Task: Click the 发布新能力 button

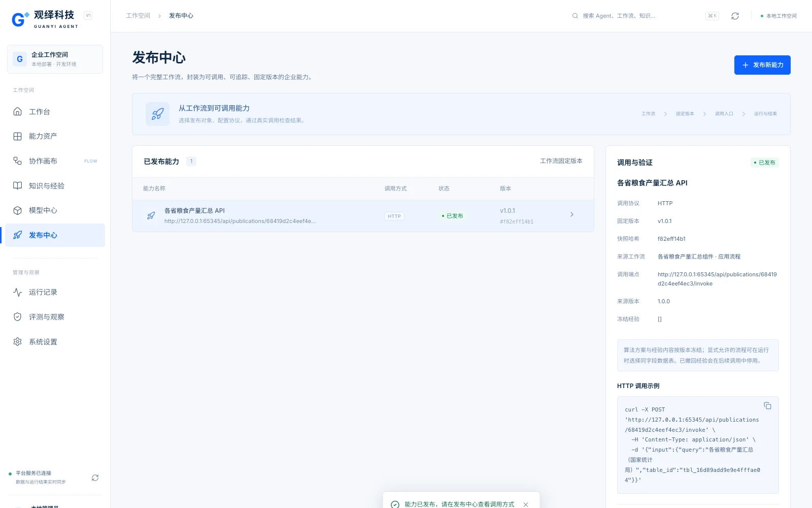Action: (762, 65)
